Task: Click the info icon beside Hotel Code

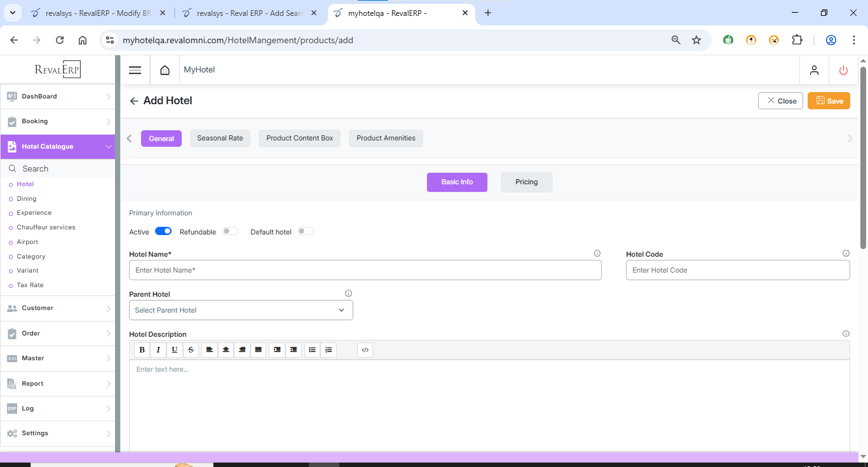Action: pyautogui.click(x=846, y=254)
